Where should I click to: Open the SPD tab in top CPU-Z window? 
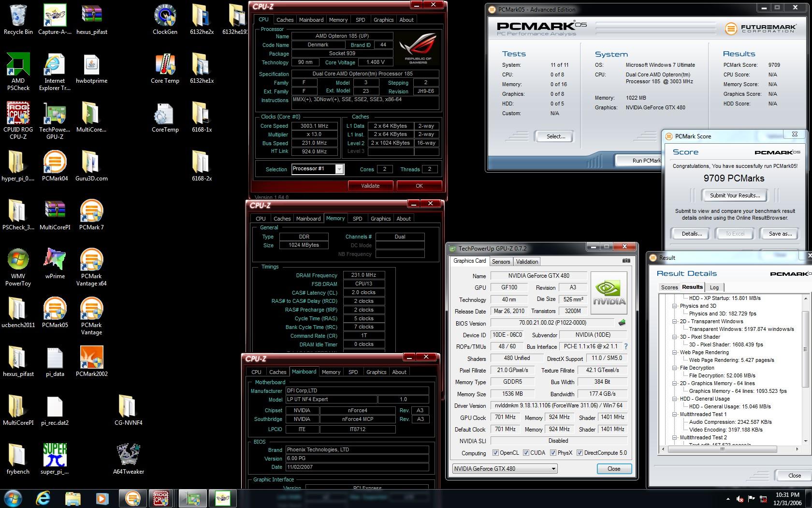point(361,20)
